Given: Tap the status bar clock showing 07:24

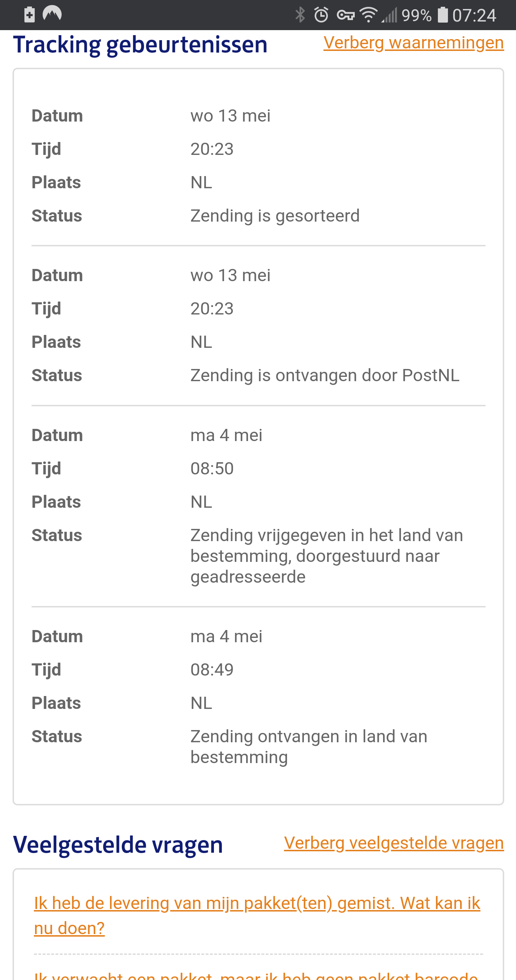Looking at the screenshot, I should [474, 15].
